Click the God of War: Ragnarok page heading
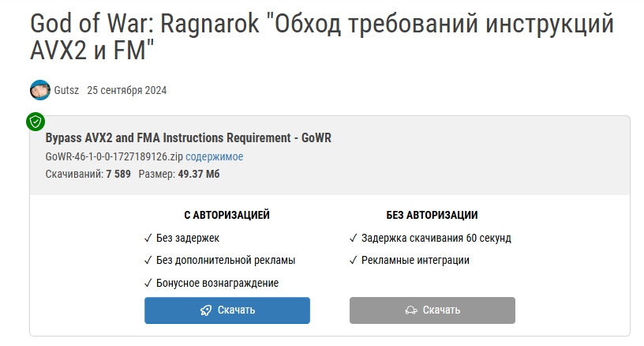The height and width of the screenshot is (346, 644). [321, 38]
